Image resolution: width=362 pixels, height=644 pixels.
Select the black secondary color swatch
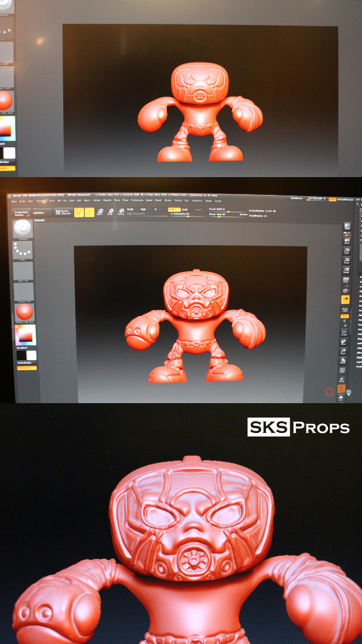[x=21, y=355]
